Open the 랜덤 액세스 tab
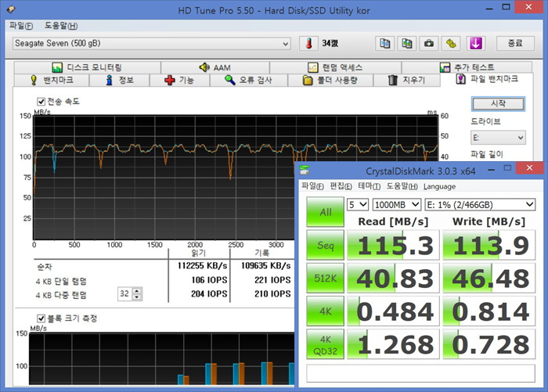This screenshot has width=548, height=392. tap(336, 67)
